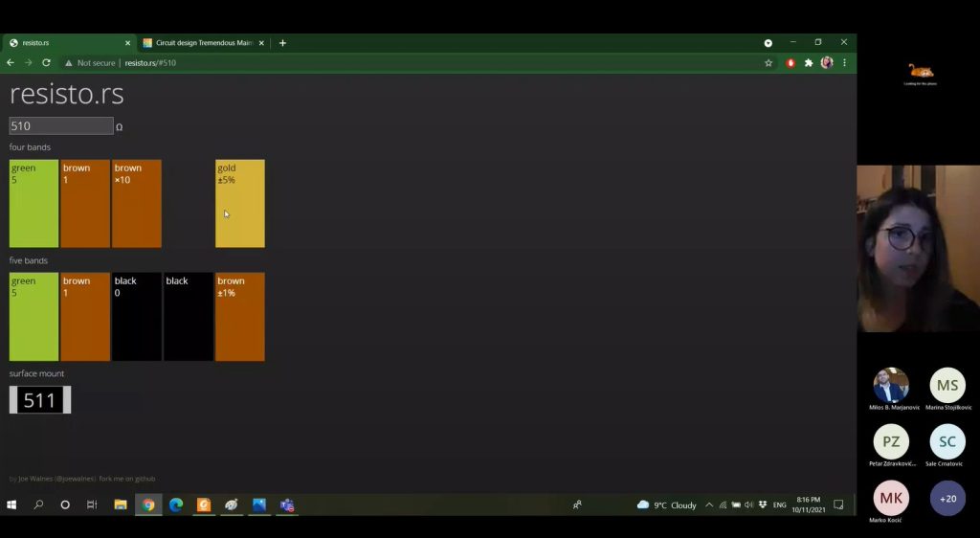Image resolution: width=980 pixels, height=538 pixels.
Task: Launch Microsoft Edge from the taskbar
Action: 176,504
